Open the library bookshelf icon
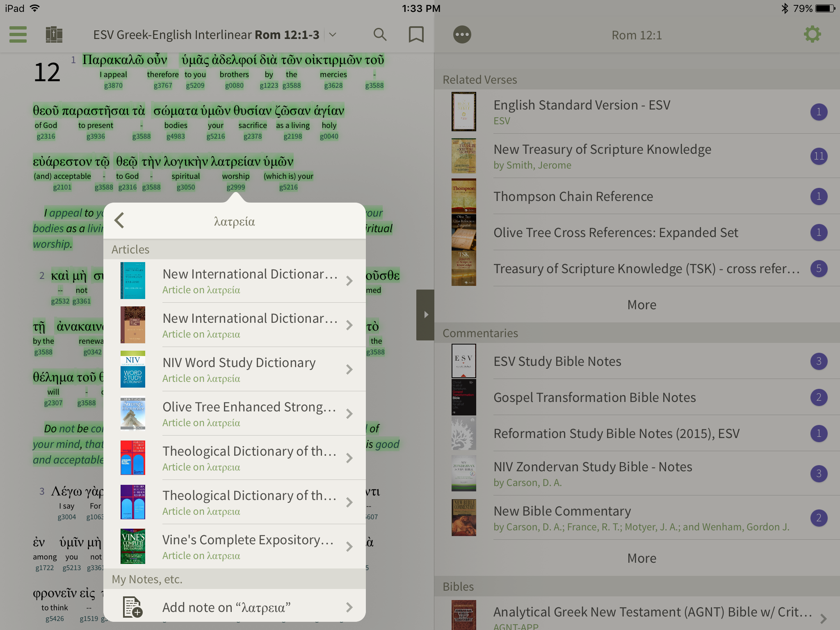 tap(54, 34)
